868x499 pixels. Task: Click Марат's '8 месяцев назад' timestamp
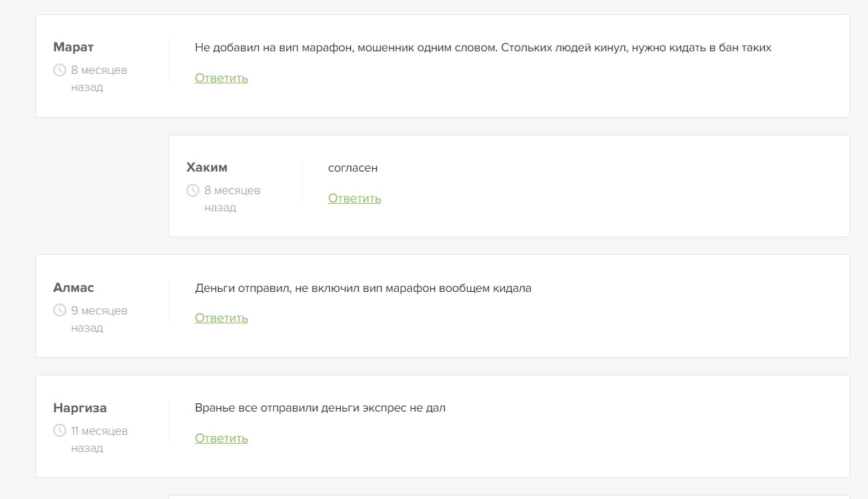(99, 78)
